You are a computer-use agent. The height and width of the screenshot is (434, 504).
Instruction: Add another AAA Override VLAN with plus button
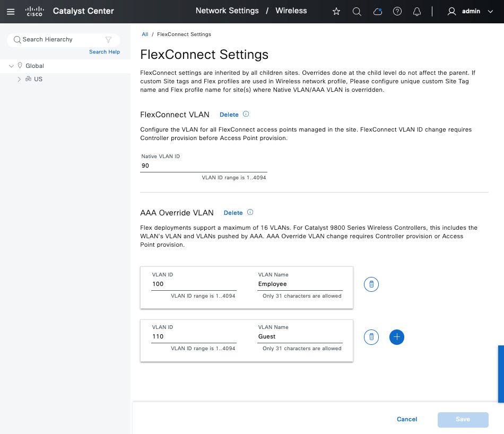pyautogui.click(x=397, y=337)
